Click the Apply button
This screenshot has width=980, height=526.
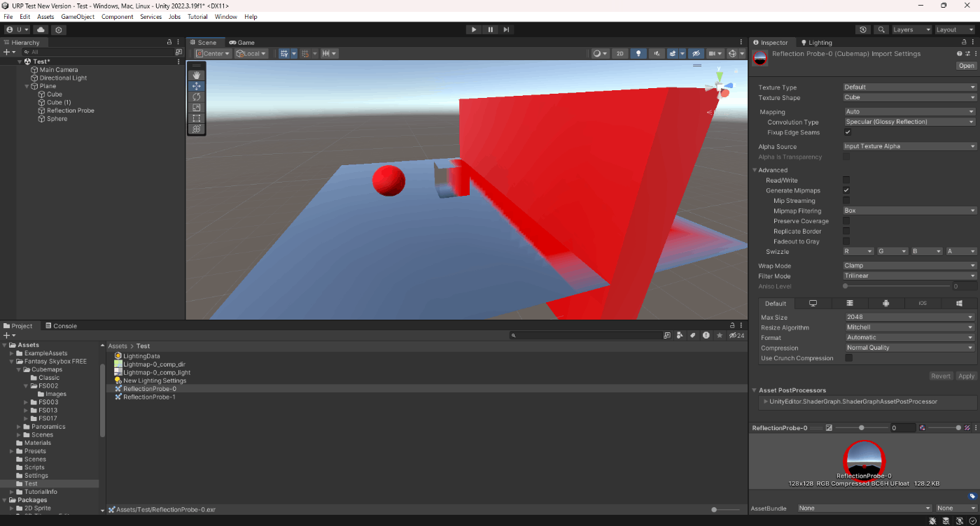pos(966,376)
